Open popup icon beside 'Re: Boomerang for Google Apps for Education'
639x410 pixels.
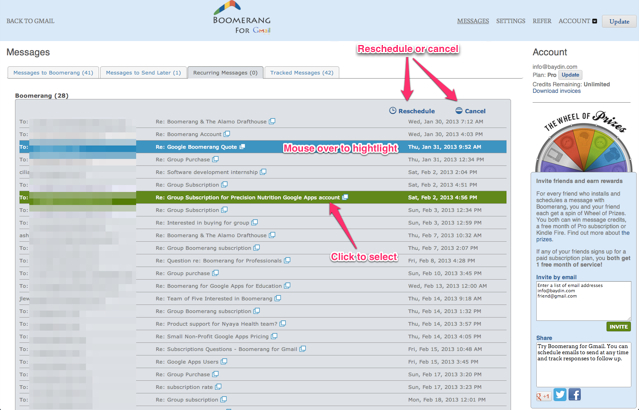tap(287, 285)
